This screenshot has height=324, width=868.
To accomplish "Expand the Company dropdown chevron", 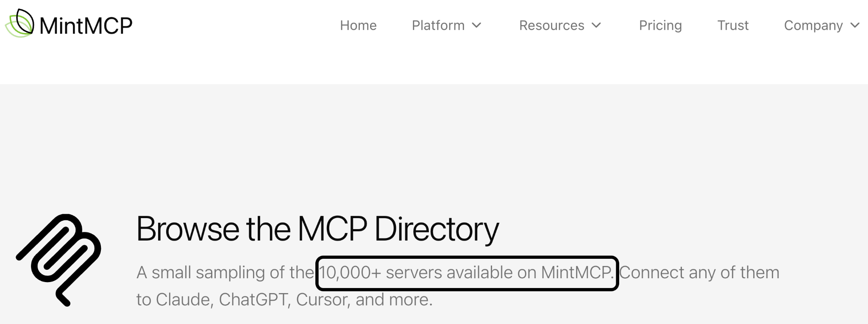I will [855, 25].
